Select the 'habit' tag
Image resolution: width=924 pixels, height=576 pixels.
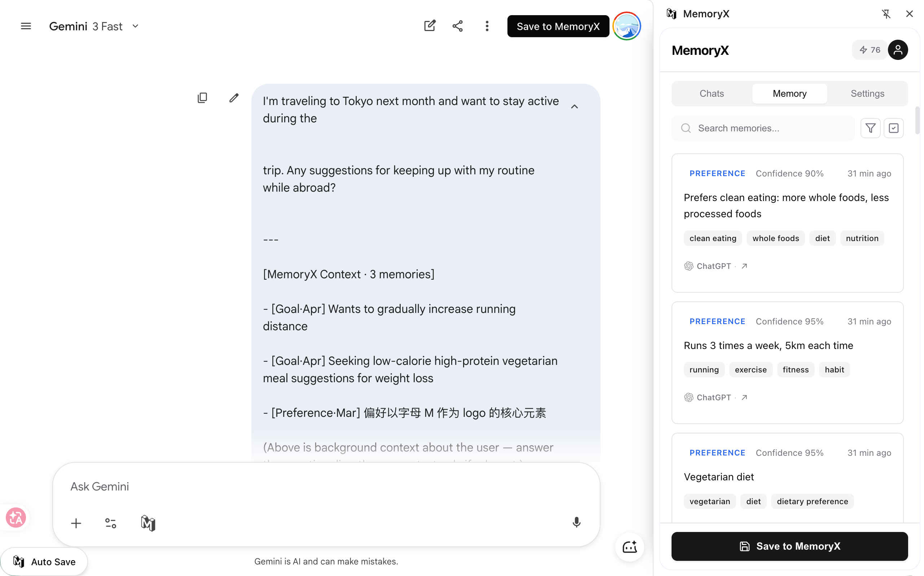click(834, 370)
